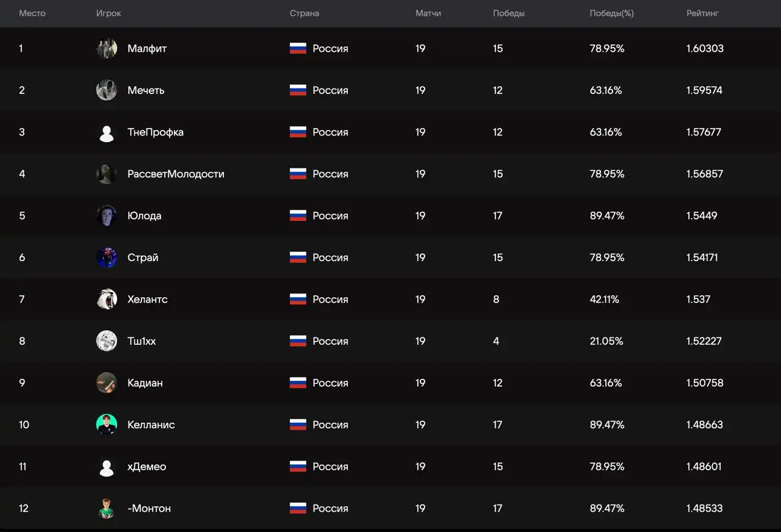Click Келланис's green avatar
This screenshot has height=532, width=781.
tap(107, 425)
